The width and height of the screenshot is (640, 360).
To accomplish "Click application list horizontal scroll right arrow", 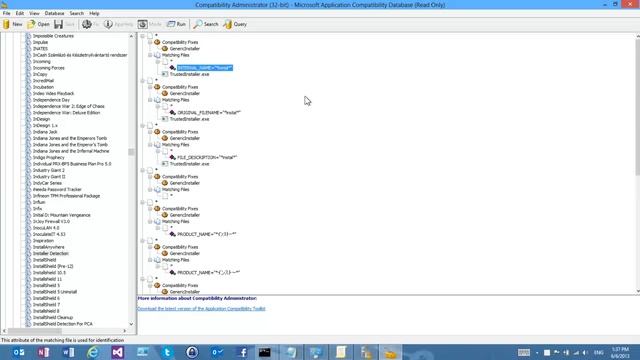I will 125,331.
